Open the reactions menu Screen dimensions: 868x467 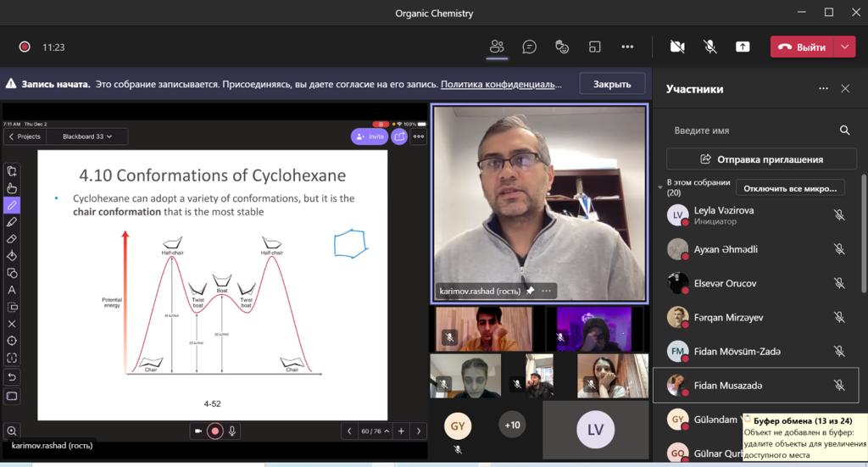(562, 47)
